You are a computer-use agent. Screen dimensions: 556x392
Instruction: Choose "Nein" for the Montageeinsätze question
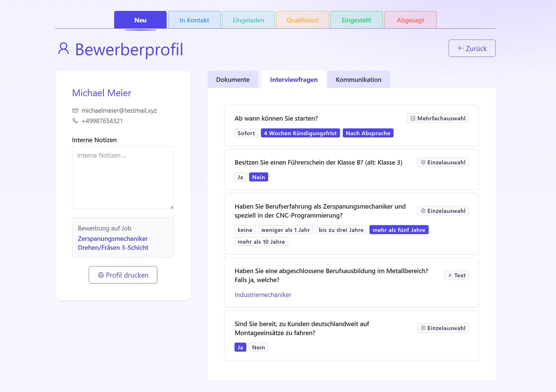259,347
